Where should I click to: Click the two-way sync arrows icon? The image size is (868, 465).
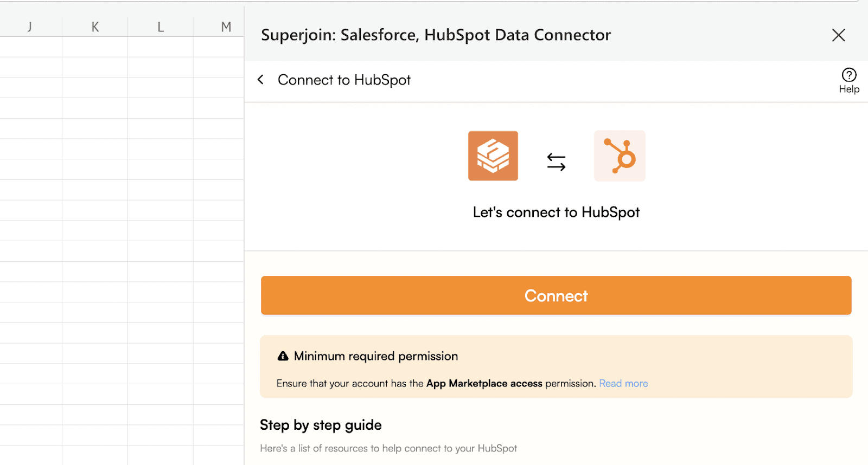click(x=556, y=162)
